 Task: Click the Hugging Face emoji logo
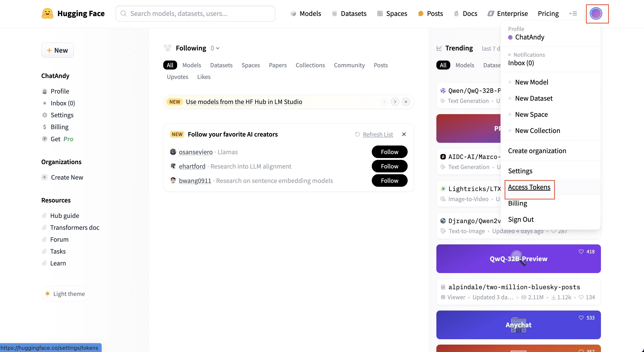pos(47,13)
